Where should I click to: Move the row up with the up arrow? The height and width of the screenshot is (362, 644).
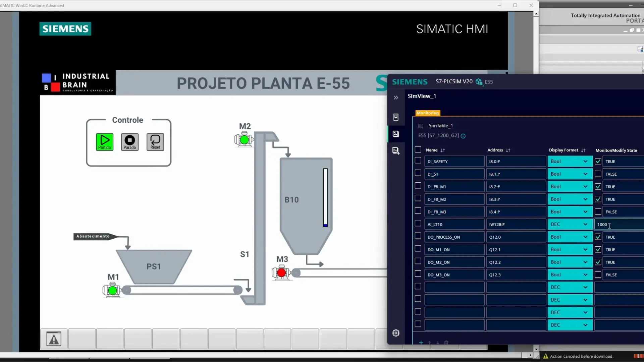tap(429, 343)
